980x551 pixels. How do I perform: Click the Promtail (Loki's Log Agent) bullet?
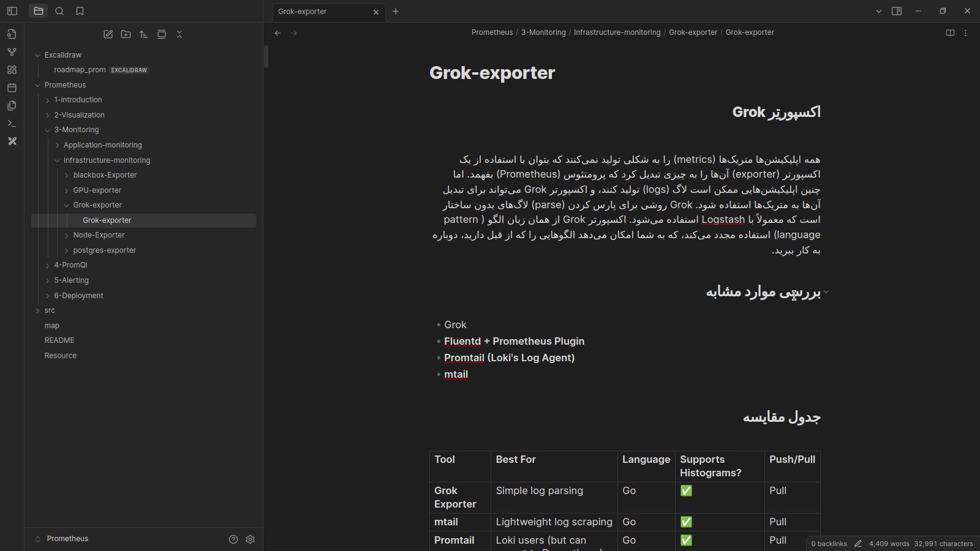click(x=509, y=358)
